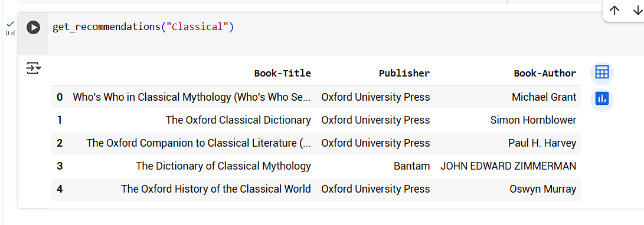The image size is (644, 225).
Task: Click The Oxford History of the Classical World
Action: [x=216, y=189]
